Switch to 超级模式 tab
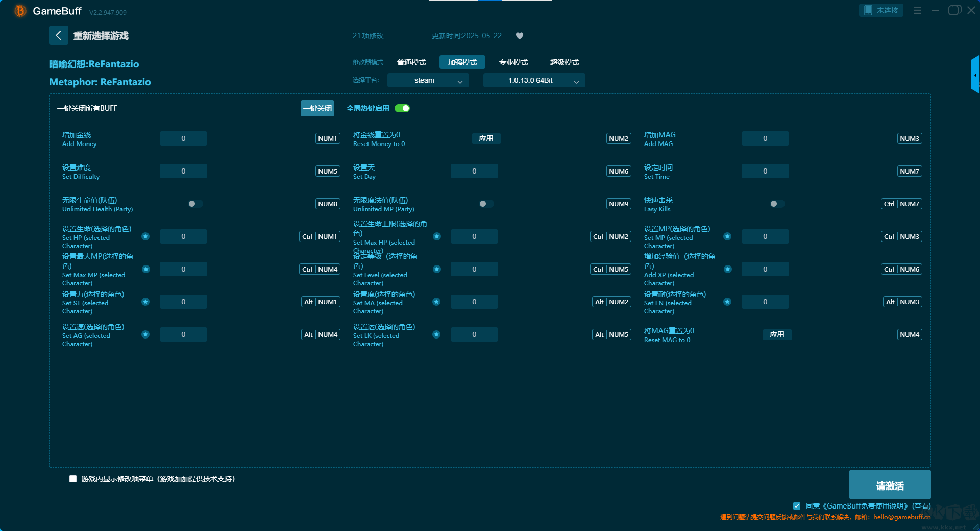This screenshot has height=531, width=980. pos(564,62)
